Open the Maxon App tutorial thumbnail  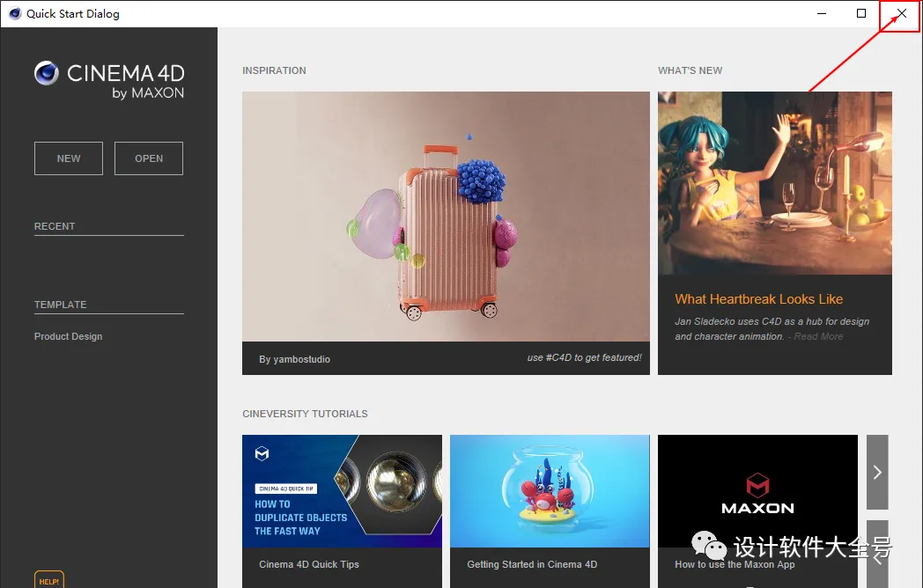pyautogui.click(x=757, y=491)
